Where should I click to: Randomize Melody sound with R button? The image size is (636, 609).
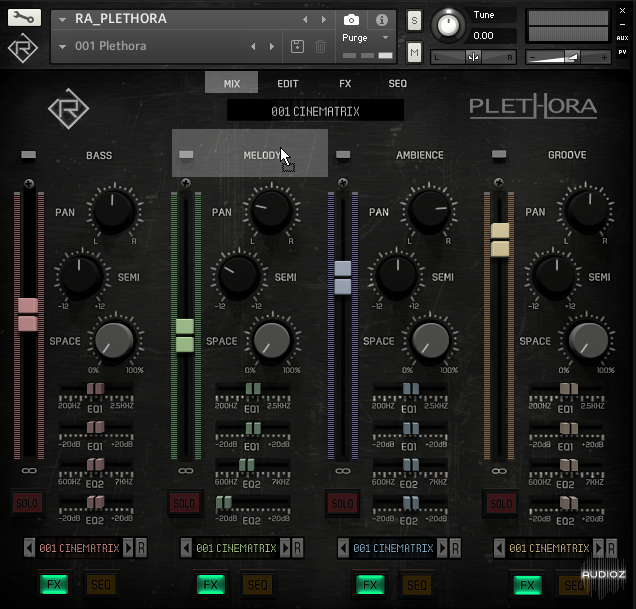pyautogui.click(x=298, y=548)
